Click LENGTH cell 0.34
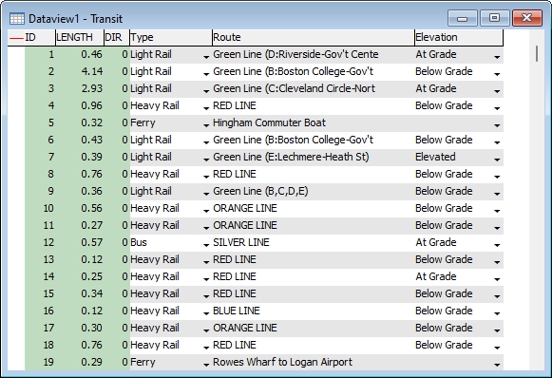Screen dimensions: 552x378 click(80, 294)
